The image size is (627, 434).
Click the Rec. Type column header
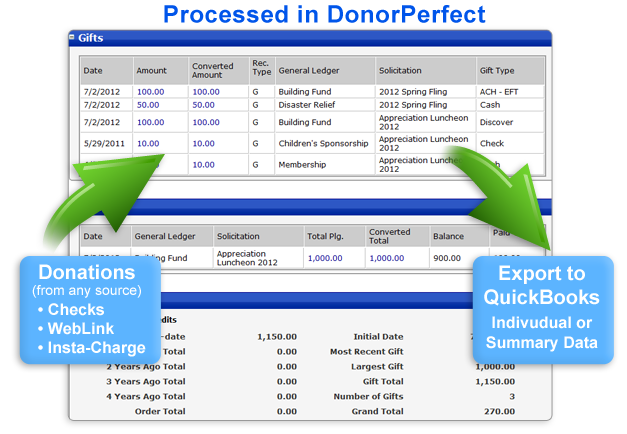coord(262,70)
